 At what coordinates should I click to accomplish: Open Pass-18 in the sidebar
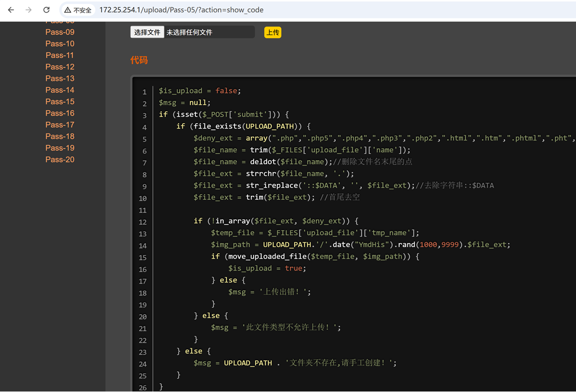point(60,136)
